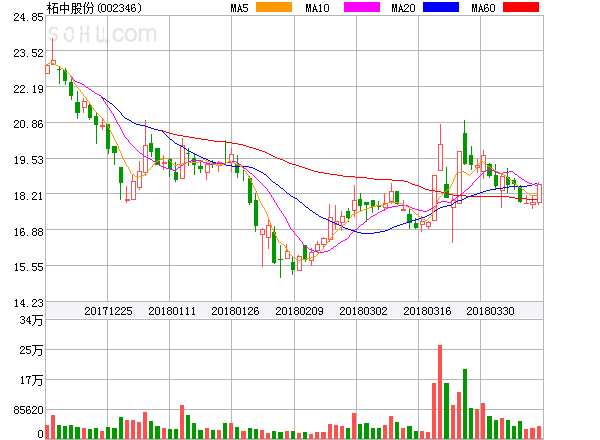This screenshot has width=600, height=440.
Task: Click the 20.86 price axis label
Action: click(29, 124)
